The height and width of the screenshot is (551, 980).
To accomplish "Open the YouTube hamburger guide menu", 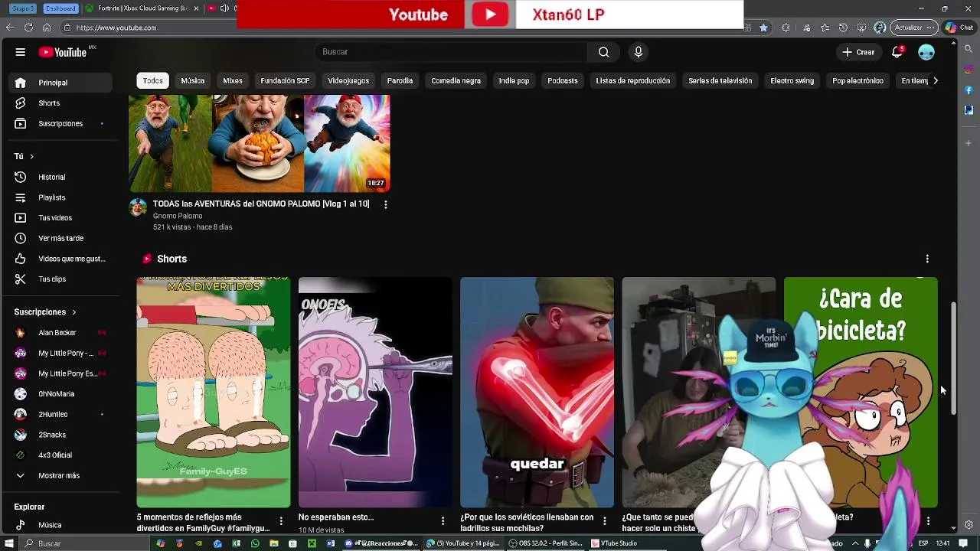I will [21, 52].
